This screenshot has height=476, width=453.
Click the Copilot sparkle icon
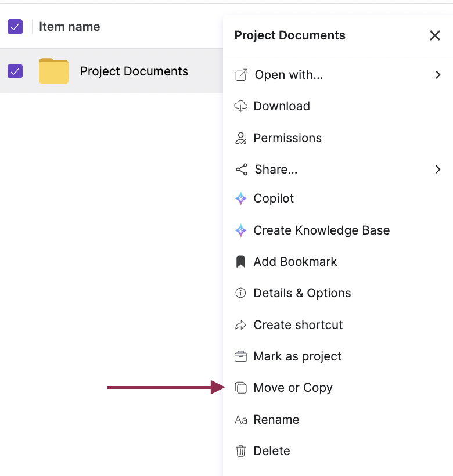(x=240, y=199)
